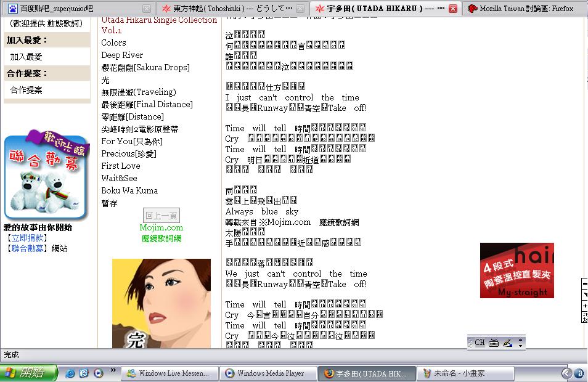Open the Wait&See song link
The image size is (588, 382).
click(x=119, y=179)
